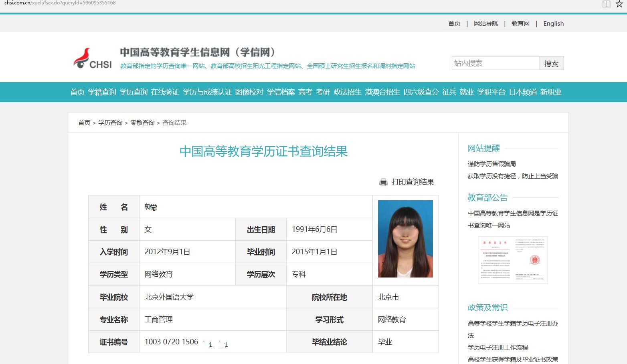Select 四六级查分 in the menu bar
The height and width of the screenshot is (364, 627).
[421, 92]
